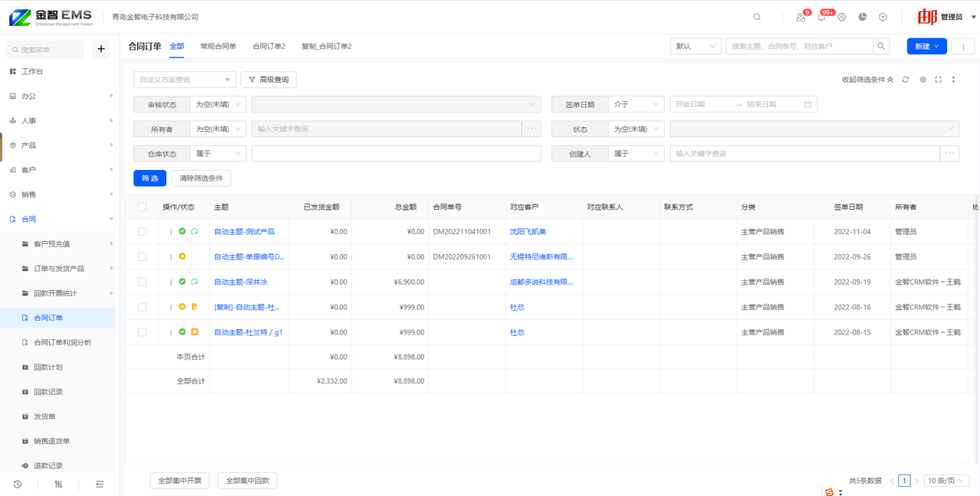Click the search magnifier beside contract search box

coord(882,46)
